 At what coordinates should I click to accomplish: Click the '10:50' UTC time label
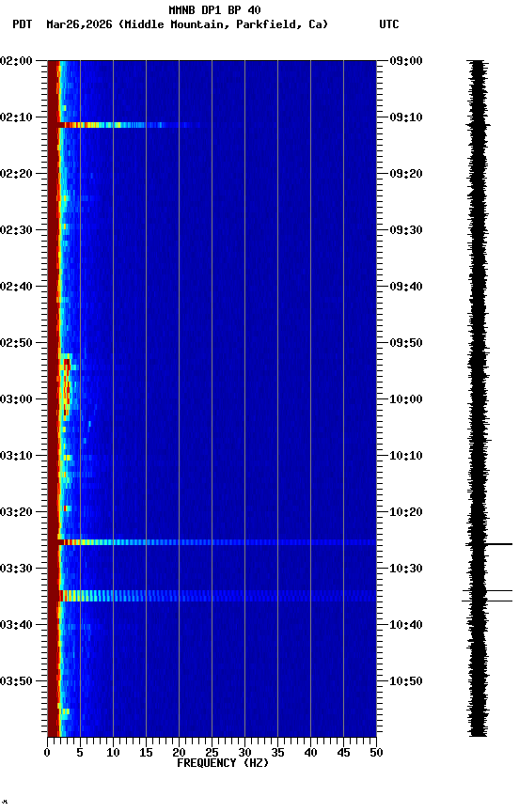pos(406,681)
